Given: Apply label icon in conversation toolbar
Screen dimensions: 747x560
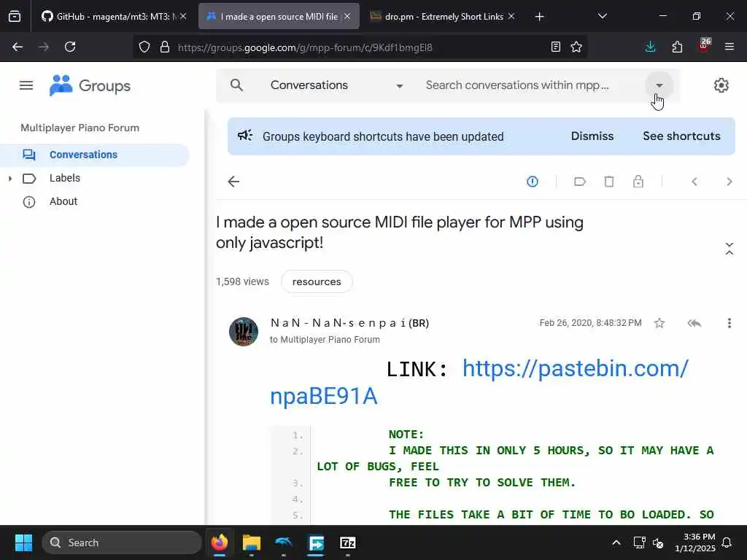Looking at the screenshot, I should pos(580,182).
